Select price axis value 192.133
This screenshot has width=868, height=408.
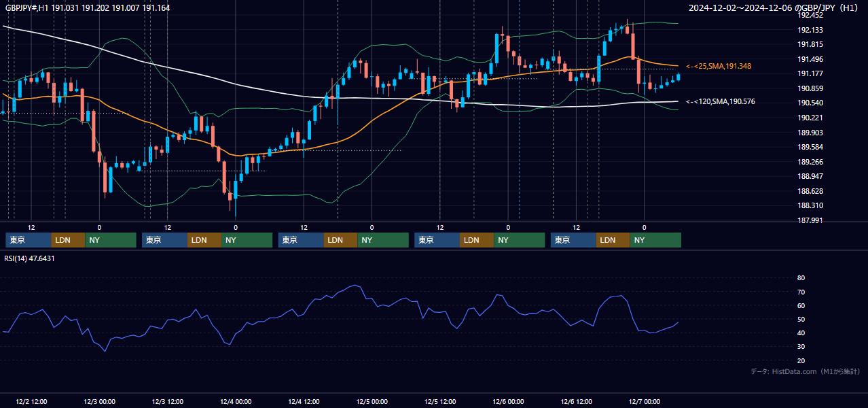810,30
